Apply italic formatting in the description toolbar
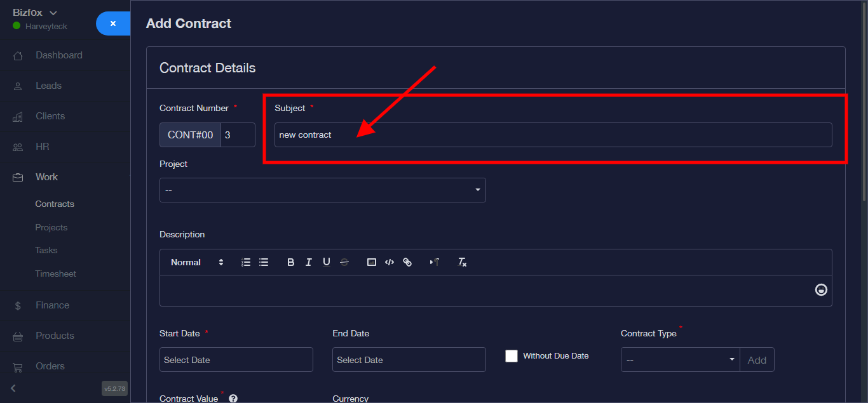 [308, 262]
